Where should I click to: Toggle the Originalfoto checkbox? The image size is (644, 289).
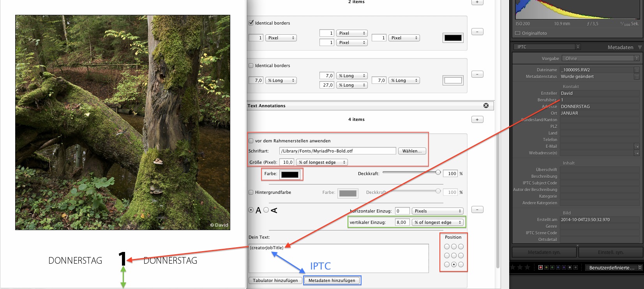(x=518, y=33)
